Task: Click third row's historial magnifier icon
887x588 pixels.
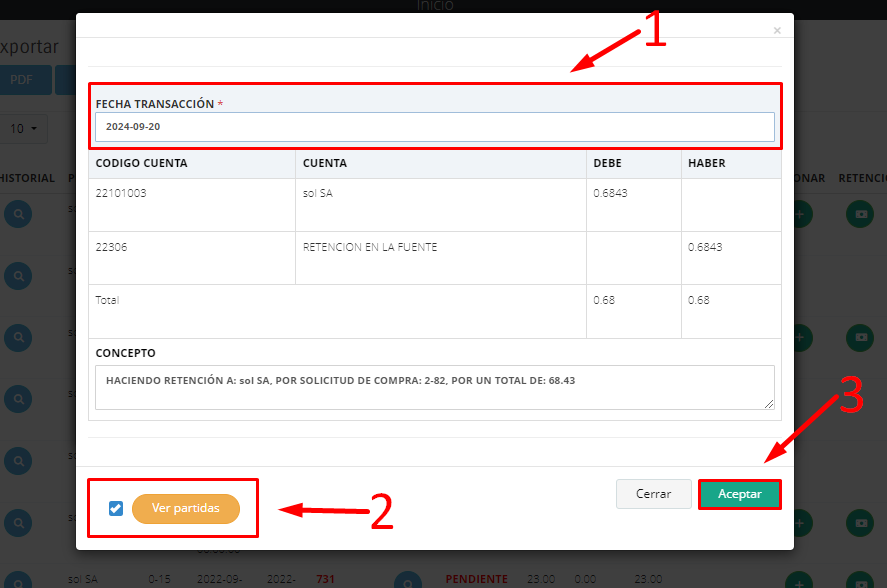Action: tap(18, 338)
